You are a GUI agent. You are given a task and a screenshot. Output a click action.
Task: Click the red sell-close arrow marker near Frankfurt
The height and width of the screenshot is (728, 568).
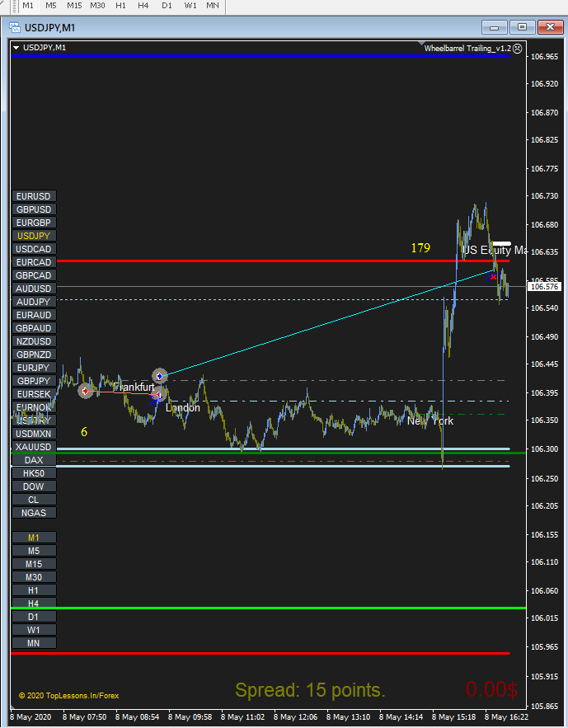pyautogui.click(x=157, y=395)
